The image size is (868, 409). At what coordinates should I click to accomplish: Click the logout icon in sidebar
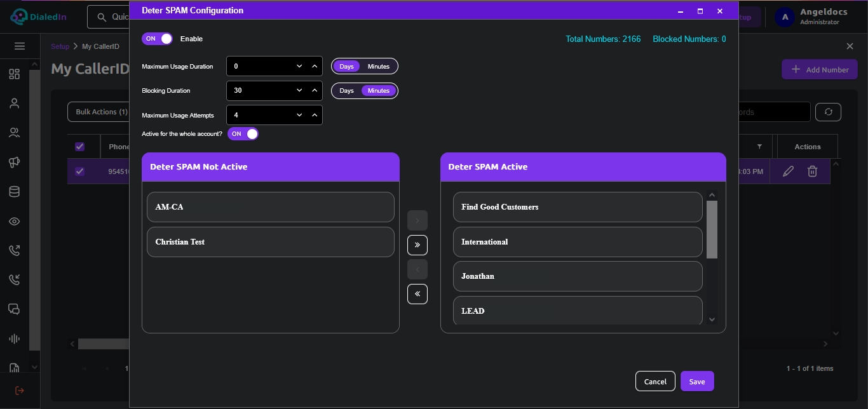20,390
